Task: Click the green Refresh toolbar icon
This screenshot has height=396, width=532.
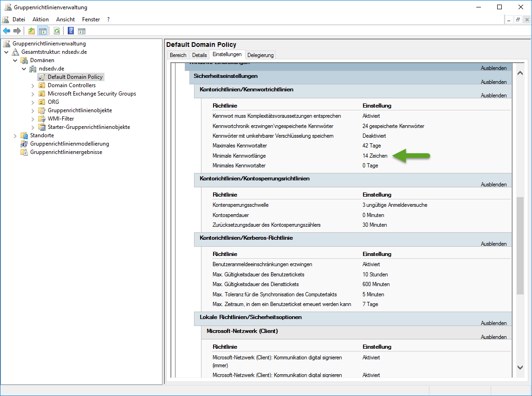Action: coord(57,31)
